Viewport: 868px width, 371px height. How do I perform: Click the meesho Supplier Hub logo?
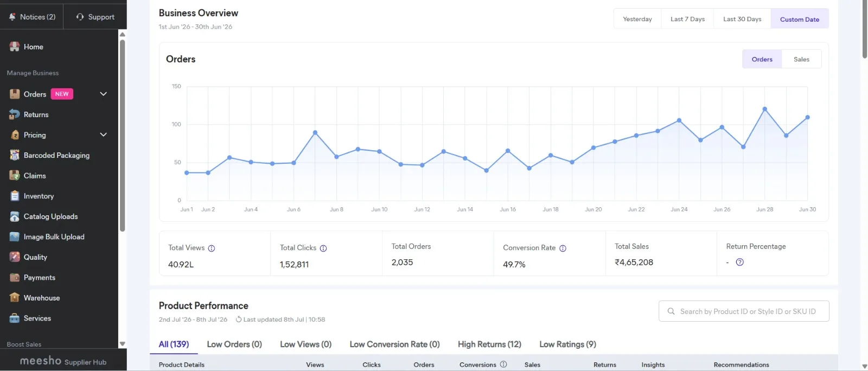(63, 361)
